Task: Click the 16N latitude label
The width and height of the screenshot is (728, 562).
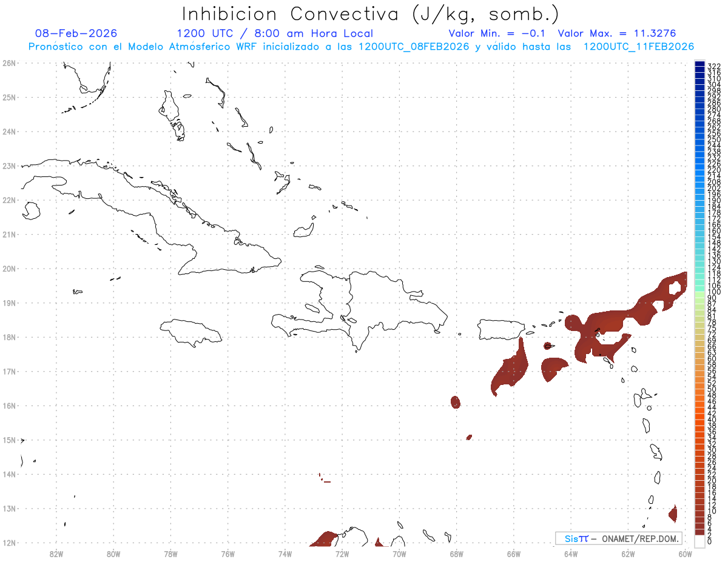Action: coord(8,406)
